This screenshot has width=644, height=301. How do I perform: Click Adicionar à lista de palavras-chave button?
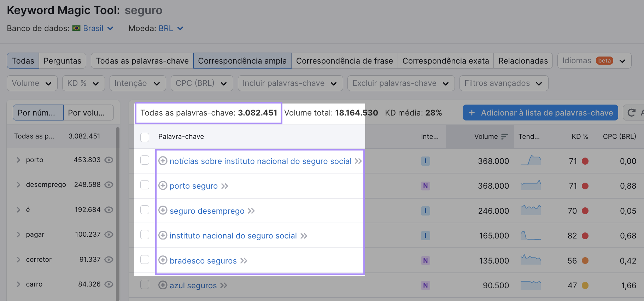tap(540, 113)
